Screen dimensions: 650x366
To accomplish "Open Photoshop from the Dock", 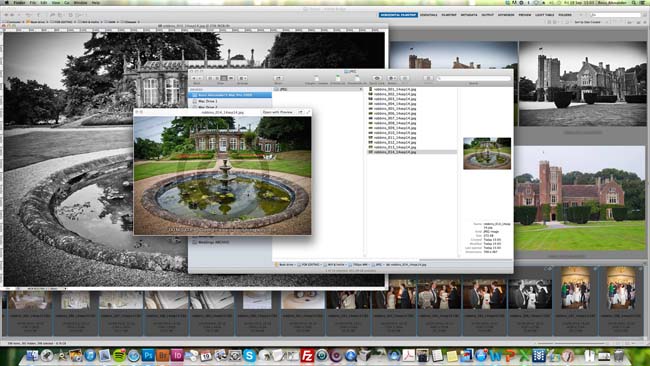I will tap(148, 355).
